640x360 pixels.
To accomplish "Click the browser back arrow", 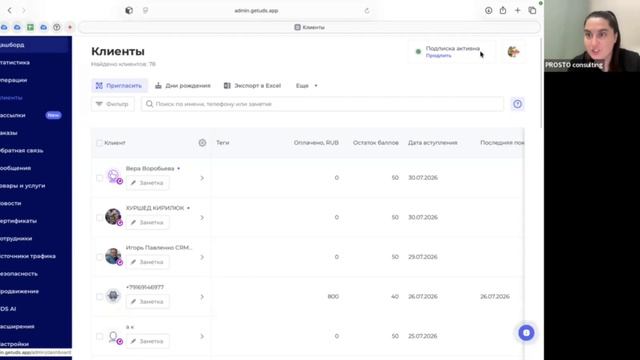I will click(x=10, y=11).
